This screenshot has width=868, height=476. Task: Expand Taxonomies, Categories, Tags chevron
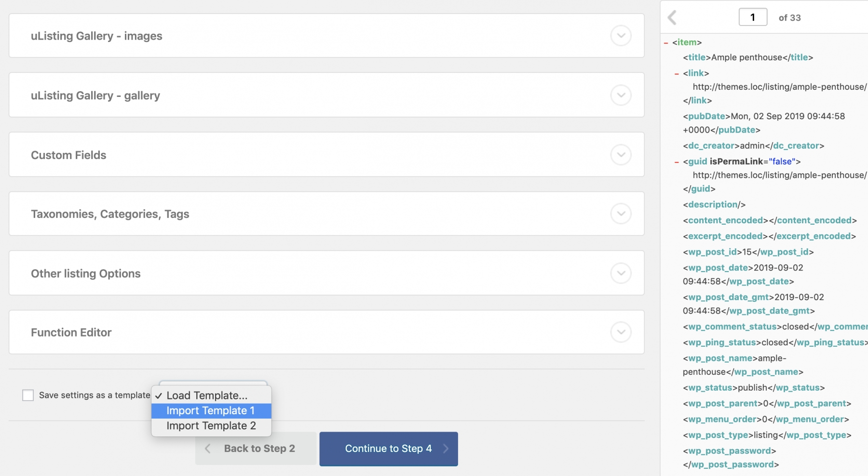(621, 214)
